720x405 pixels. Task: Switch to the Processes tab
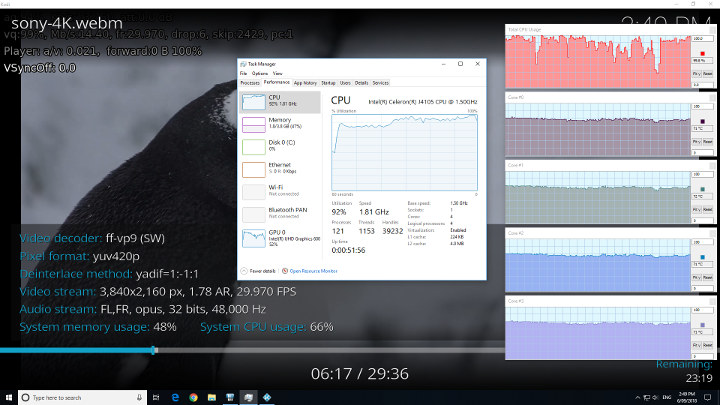pyautogui.click(x=250, y=83)
